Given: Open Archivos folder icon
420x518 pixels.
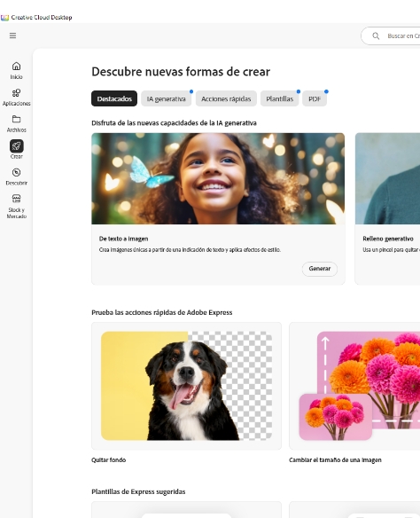Looking at the screenshot, I should (16, 119).
